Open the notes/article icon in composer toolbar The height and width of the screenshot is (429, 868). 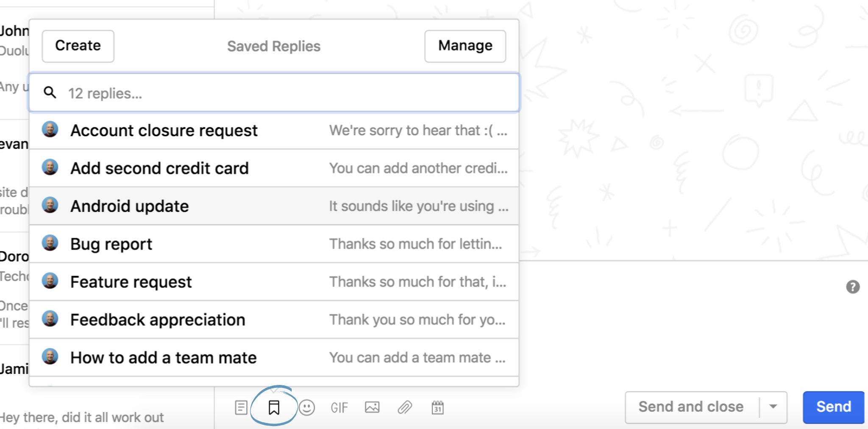241,408
